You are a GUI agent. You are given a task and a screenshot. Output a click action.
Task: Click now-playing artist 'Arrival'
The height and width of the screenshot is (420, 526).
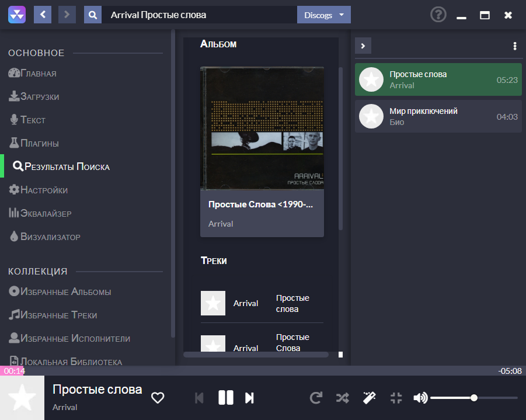click(65, 407)
